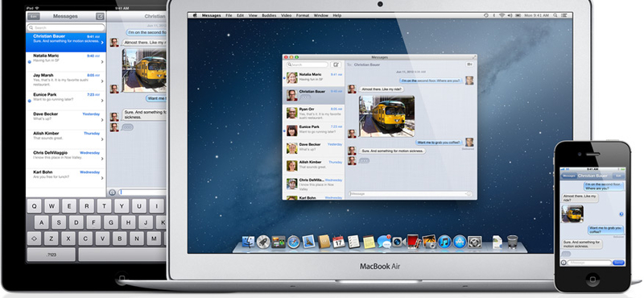The image size is (644, 298).
Task: Tap the .?123 key on iPad keyboard
Action: click(x=52, y=255)
